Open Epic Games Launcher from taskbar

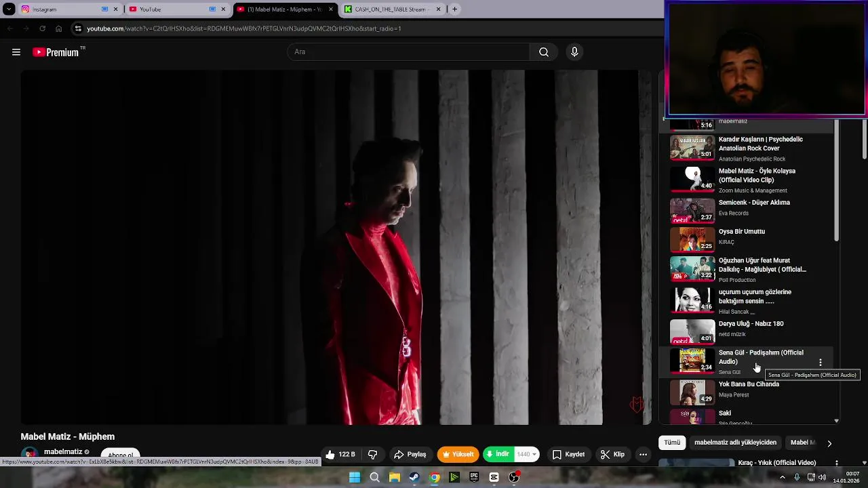pos(474,477)
